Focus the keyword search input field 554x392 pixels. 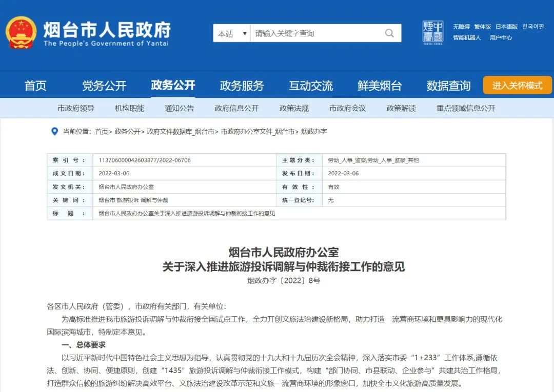318,33
